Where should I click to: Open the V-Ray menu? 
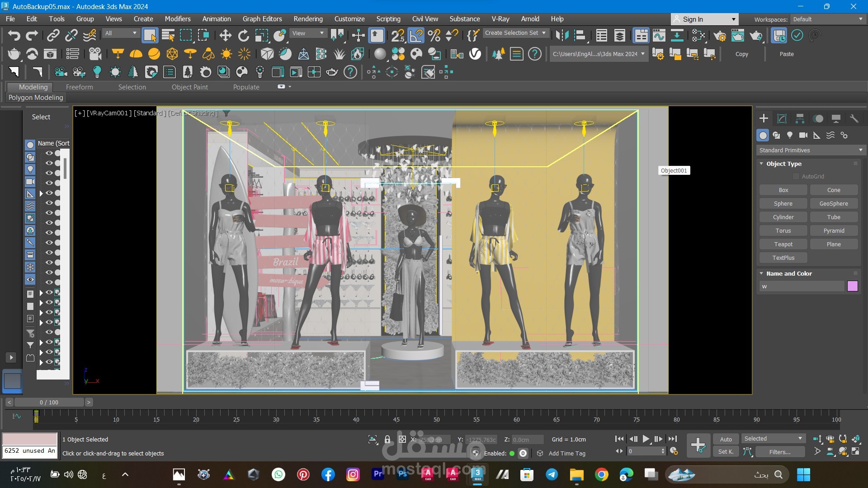tap(500, 19)
